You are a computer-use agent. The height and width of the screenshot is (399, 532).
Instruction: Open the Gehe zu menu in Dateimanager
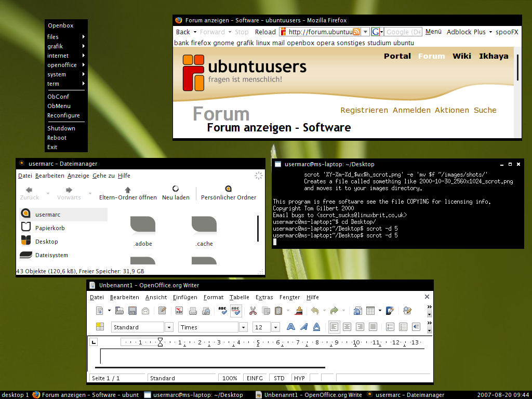click(103, 176)
